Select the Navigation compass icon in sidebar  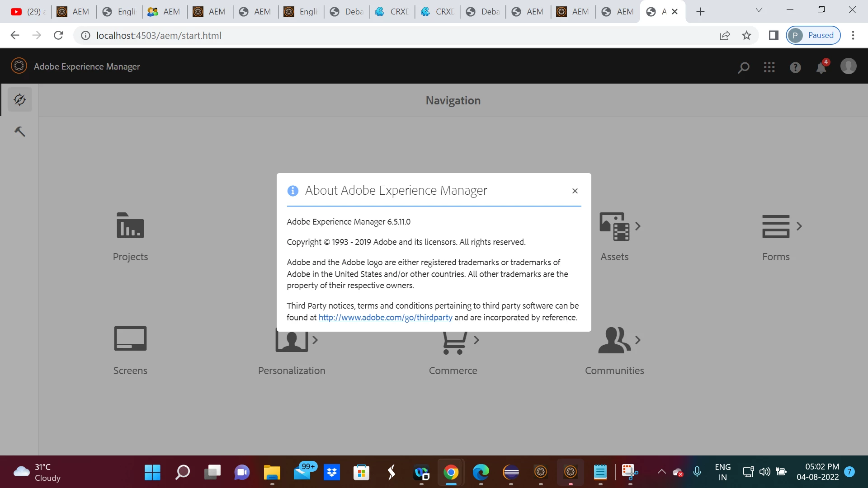19,99
